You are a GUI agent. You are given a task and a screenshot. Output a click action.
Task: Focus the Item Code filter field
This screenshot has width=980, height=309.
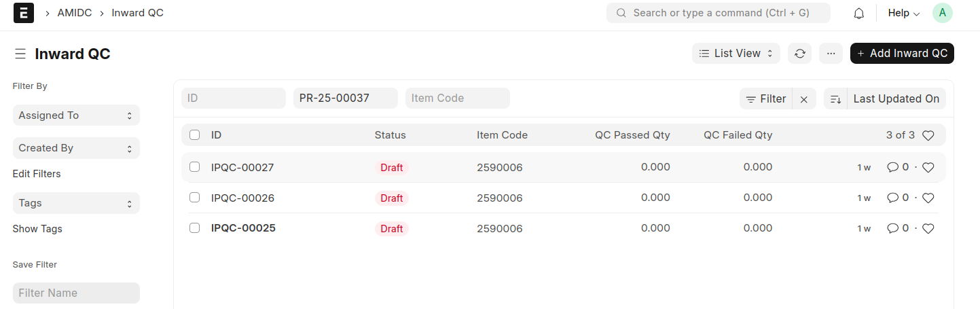pos(457,98)
